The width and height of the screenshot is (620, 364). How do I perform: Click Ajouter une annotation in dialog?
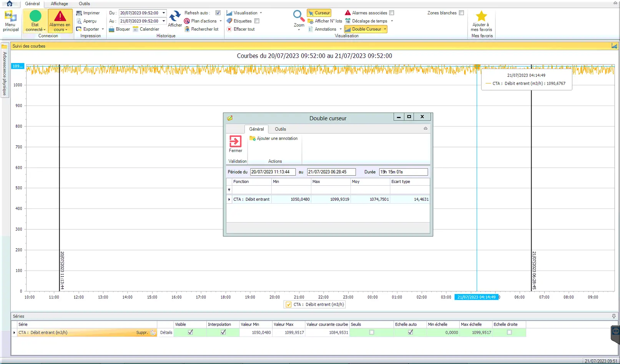point(274,138)
